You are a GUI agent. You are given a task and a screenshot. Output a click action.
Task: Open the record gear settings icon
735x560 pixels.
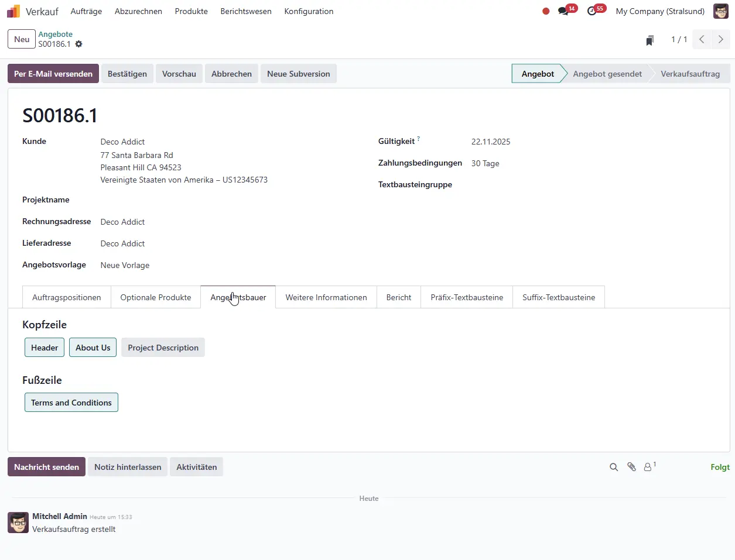pos(79,44)
